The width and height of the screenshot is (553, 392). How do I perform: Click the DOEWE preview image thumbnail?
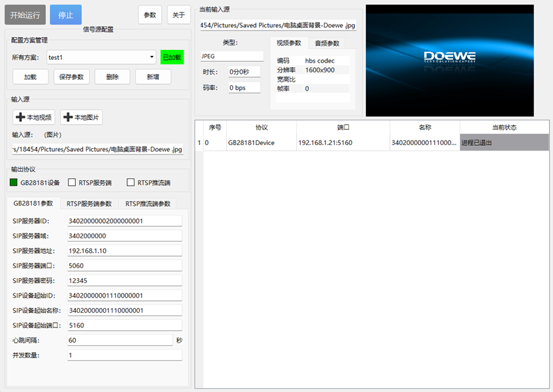pyautogui.click(x=449, y=61)
